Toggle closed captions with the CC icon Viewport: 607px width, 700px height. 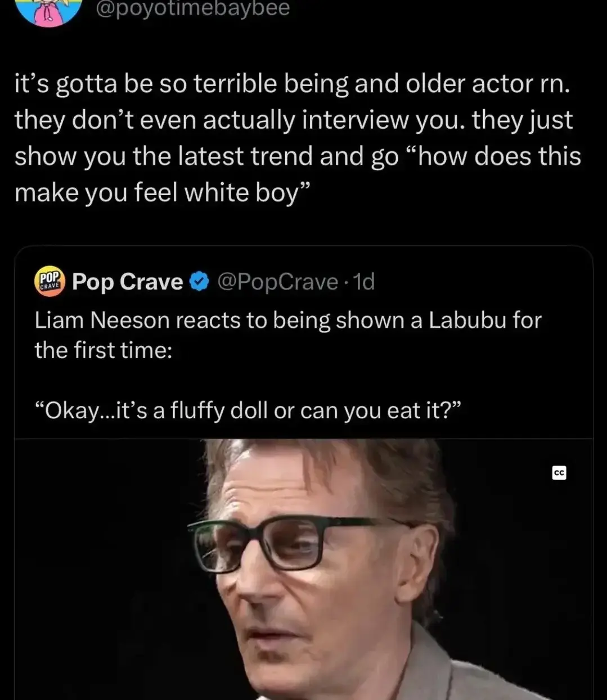tap(559, 473)
